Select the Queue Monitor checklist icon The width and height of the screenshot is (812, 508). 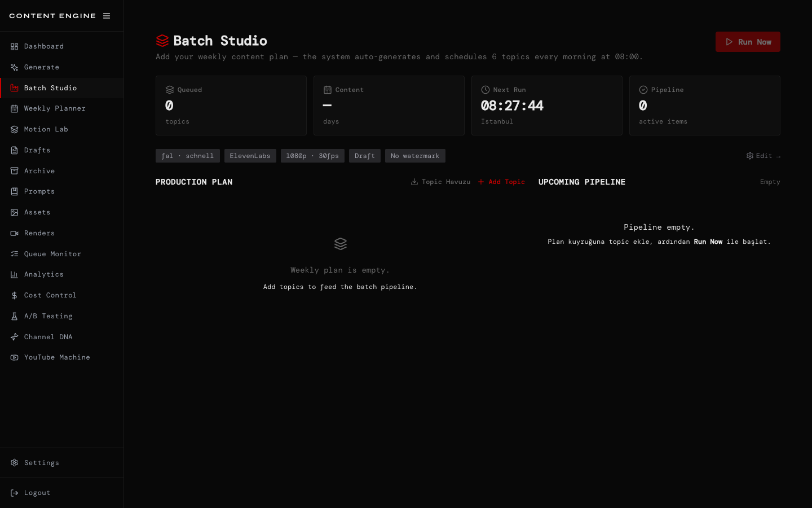click(15, 253)
